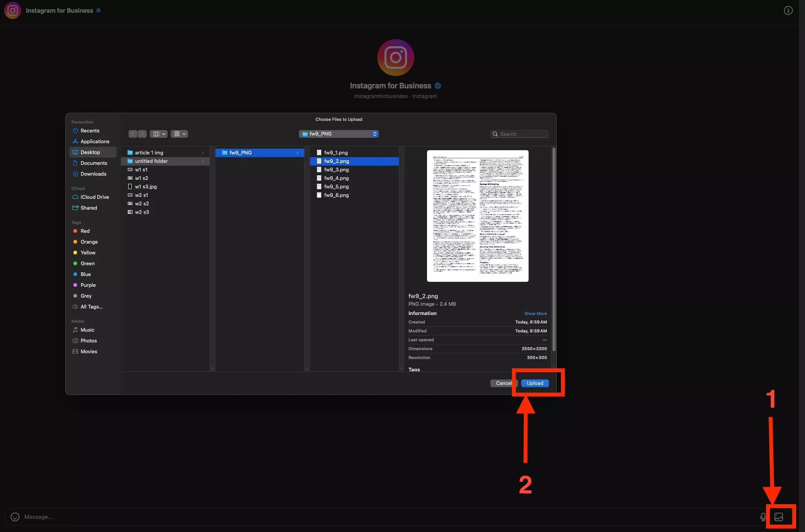Select the Purple tag in the sidebar
This screenshot has height=532, width=805.
click(88, 285)
